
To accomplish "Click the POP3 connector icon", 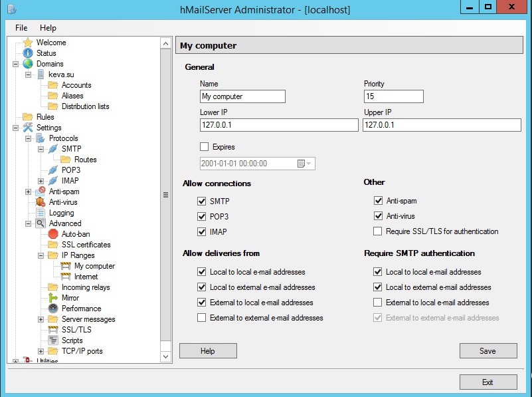I will coord(53,170).
